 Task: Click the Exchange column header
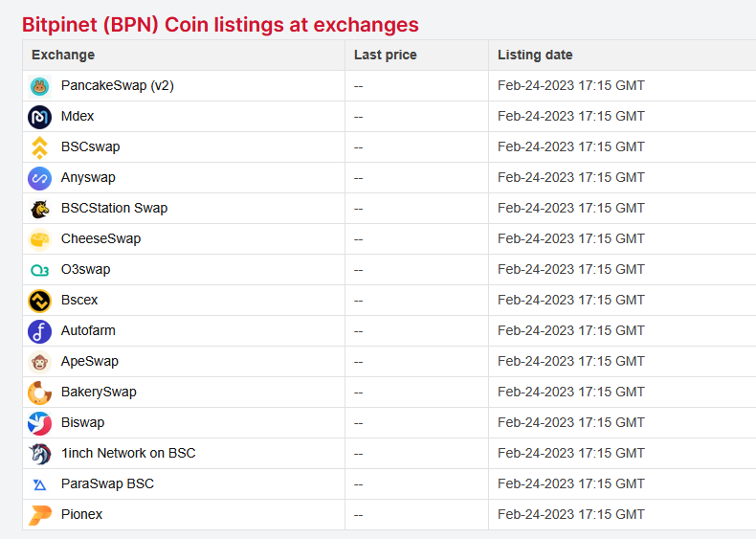click(63, 56)
